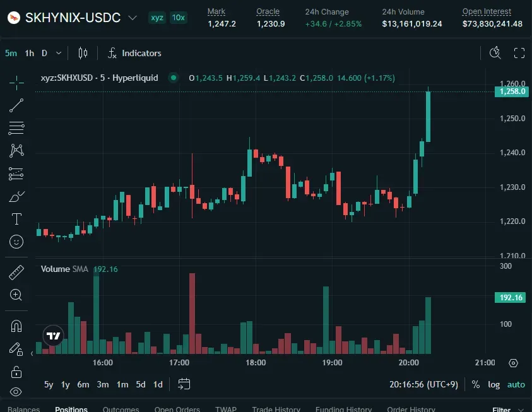
Task: Switch to the 5m timeframe
Action: point(11,53)
